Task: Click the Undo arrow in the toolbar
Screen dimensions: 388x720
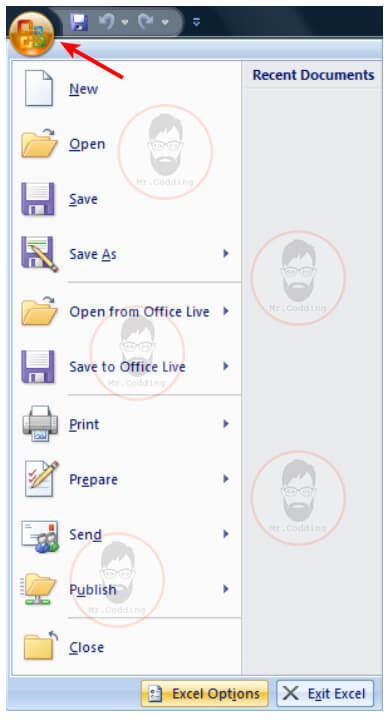Action: coord(107,22)
